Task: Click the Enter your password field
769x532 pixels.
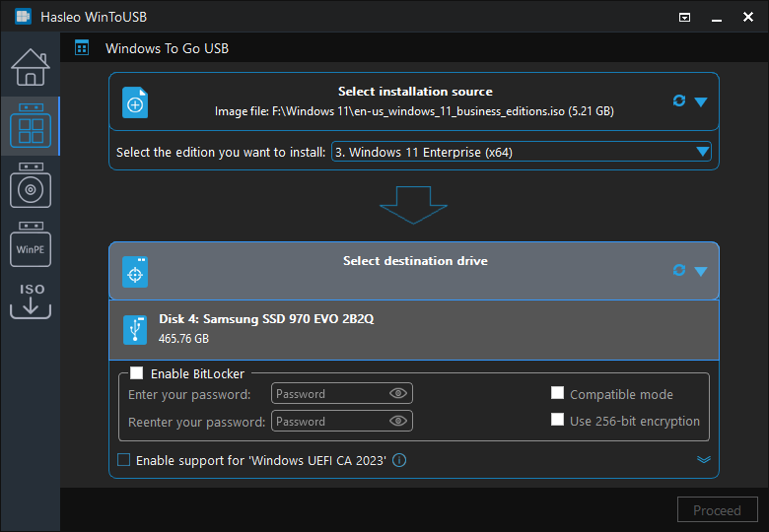Action: [x=342, y=393]
